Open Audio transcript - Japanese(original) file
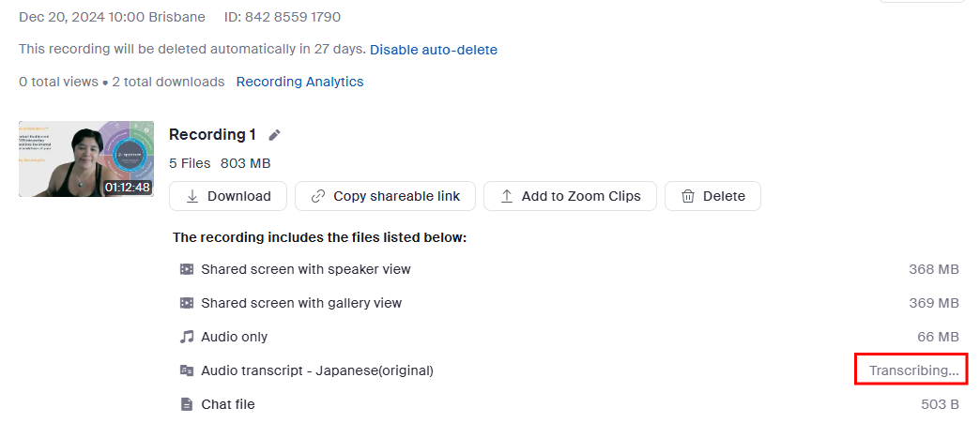This screenshot has height=423, width=980. point(317,370)
